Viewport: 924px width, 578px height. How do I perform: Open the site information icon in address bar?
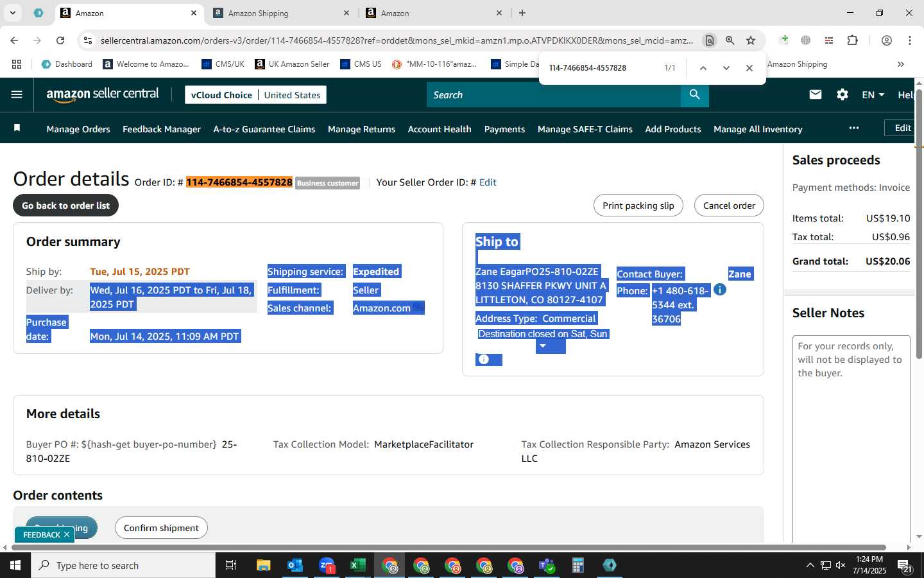pos(88,40)
